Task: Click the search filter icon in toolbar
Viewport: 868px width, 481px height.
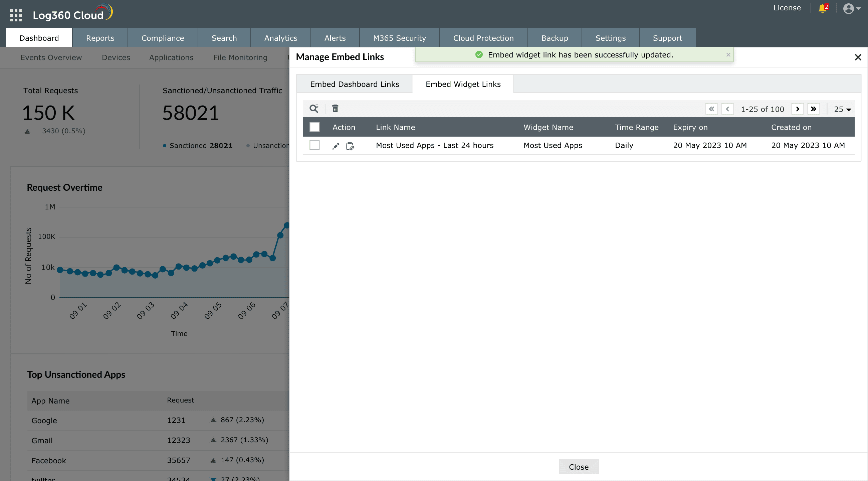Action: click(x=314, y=109)
